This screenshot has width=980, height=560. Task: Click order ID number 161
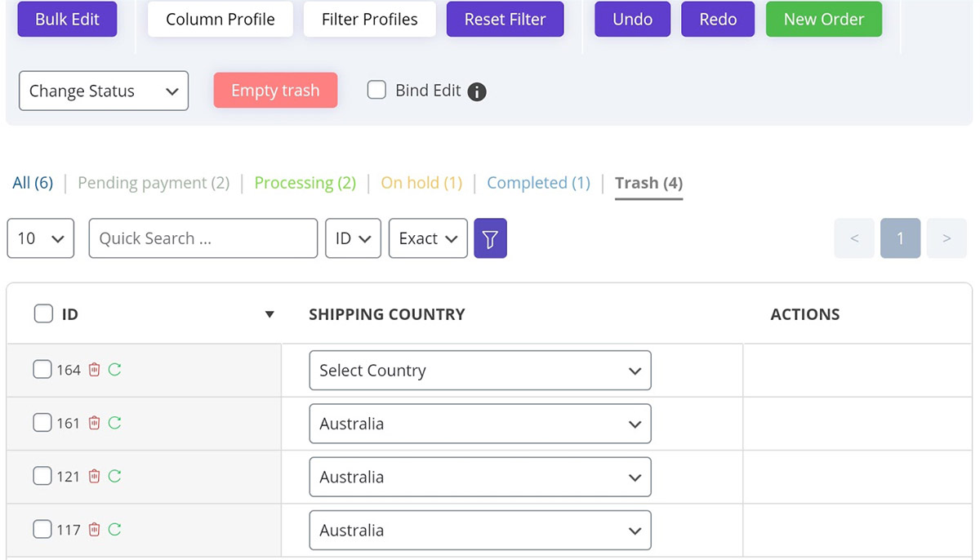point(69,424)
